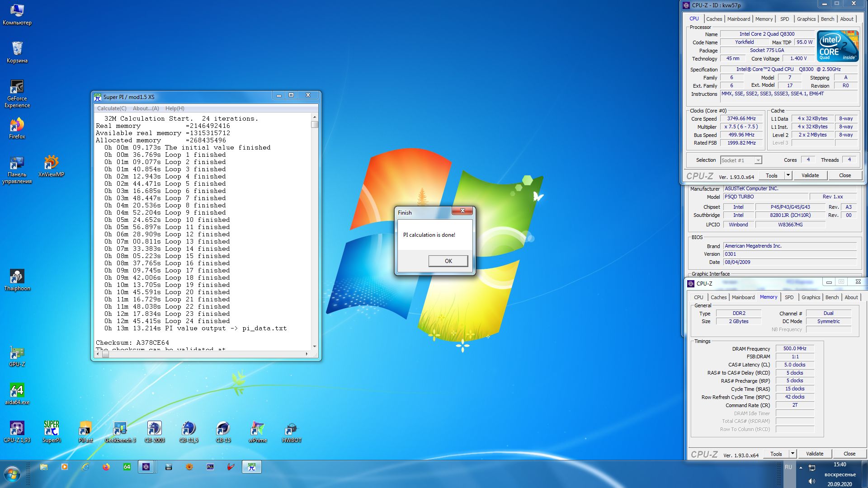Click Tools button in top CPU-Z window
This screenshot has width=868, height=488.
tap(772, 175)
